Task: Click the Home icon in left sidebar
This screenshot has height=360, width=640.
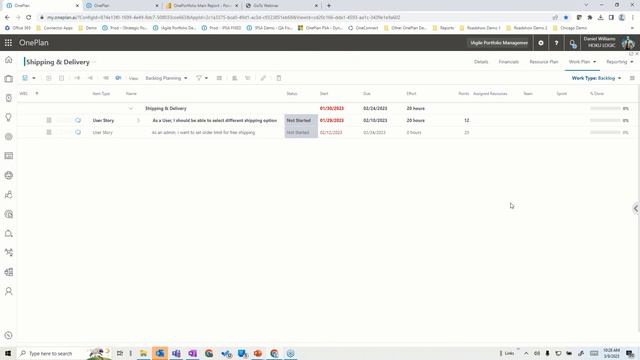Action: [9, 60]
